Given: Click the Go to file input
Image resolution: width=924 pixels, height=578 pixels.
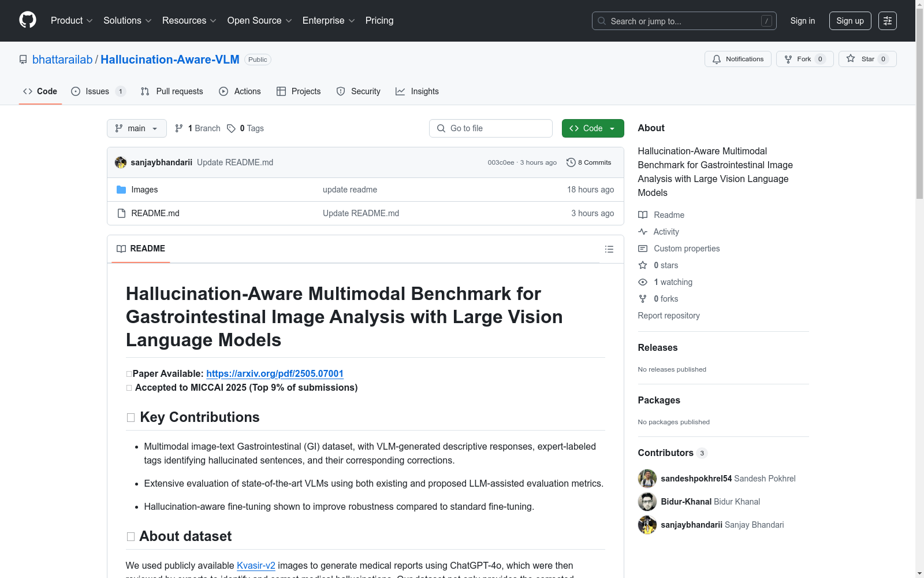Looking at the screenshot, I should point(491,128).
